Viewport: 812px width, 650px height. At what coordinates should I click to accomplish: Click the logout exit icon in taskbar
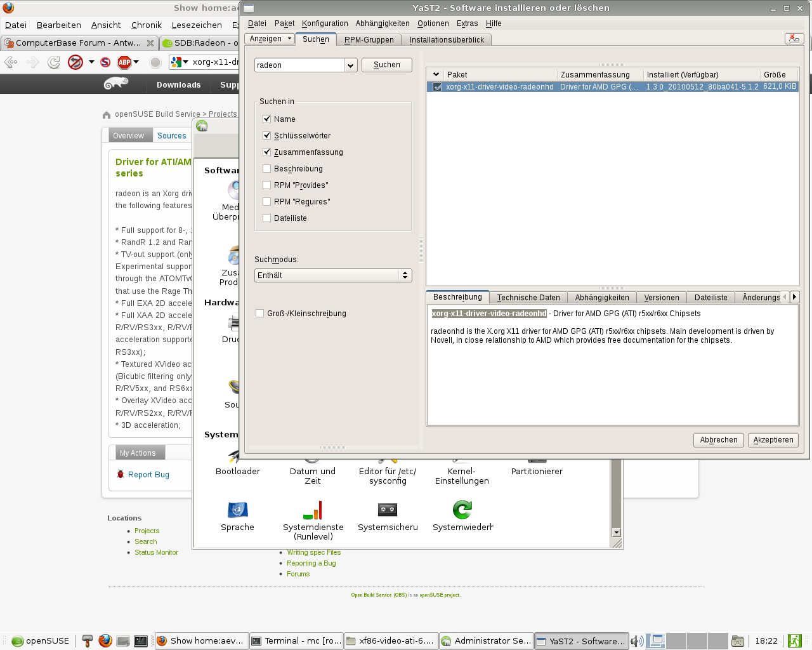pyautogui.click(x=794, y=641)
